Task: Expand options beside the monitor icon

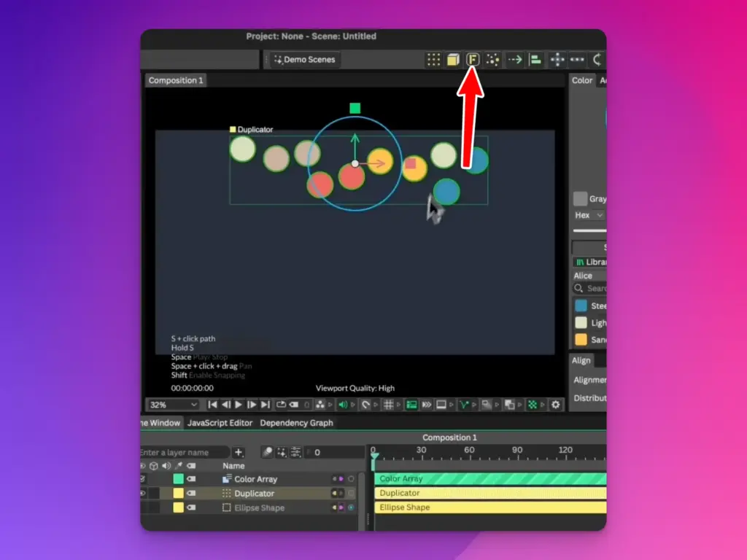Action: [451, 405]
